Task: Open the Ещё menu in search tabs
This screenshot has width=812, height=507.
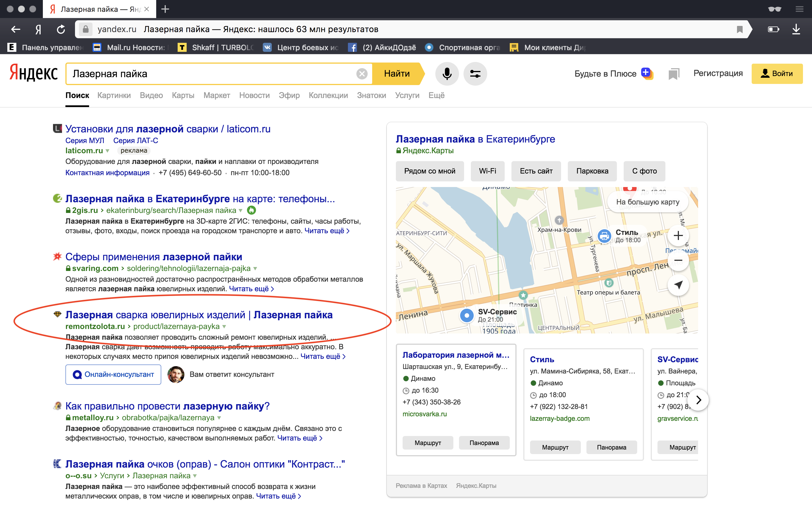Action: pyautogui.click(x=436, y=95)
